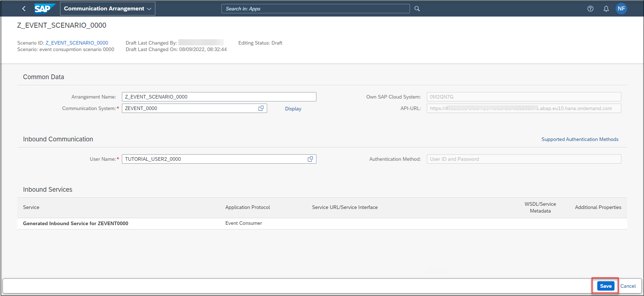Select the API-URL field
Viewport: 644px width, 296px height.
[524, 108]
